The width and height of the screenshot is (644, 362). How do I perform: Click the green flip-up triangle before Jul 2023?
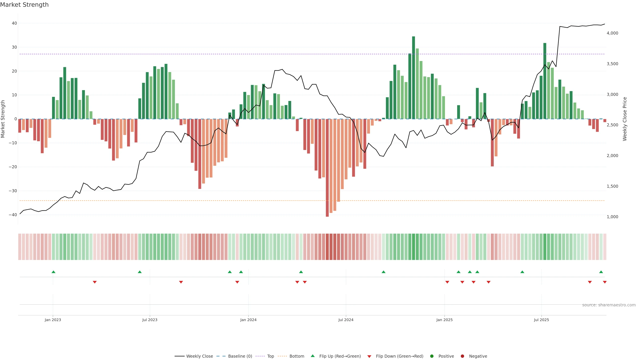pos(140,272)
